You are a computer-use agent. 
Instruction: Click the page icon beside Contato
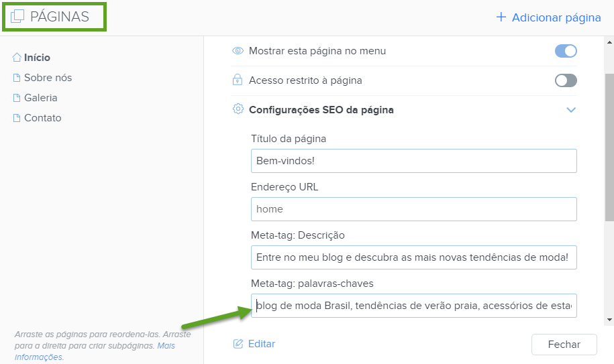tap(17, 118)
